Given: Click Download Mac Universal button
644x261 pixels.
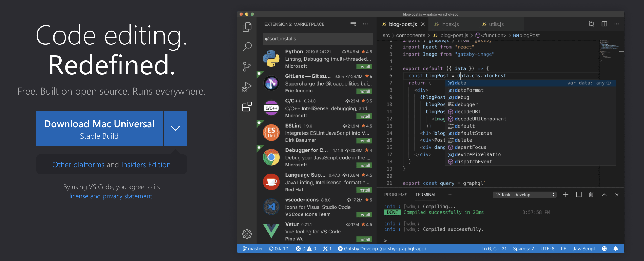Looking at the screenshot, I should (99, 128).
